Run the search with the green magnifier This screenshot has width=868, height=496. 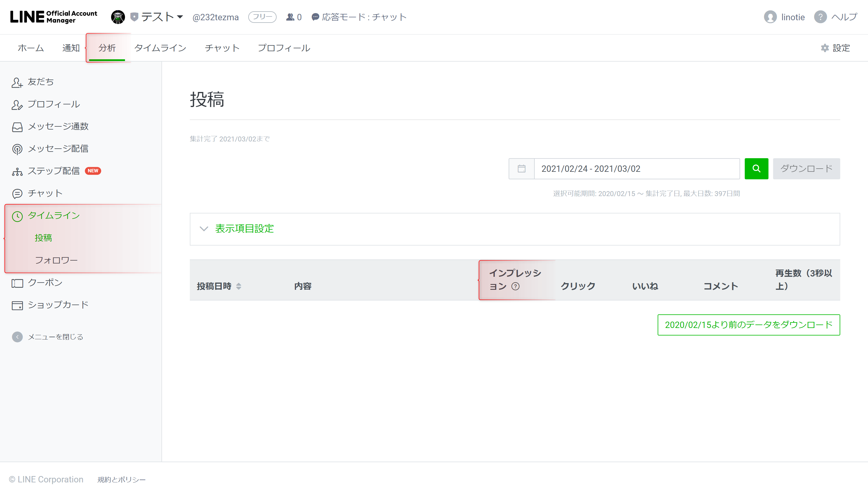(x=756, y=169)
